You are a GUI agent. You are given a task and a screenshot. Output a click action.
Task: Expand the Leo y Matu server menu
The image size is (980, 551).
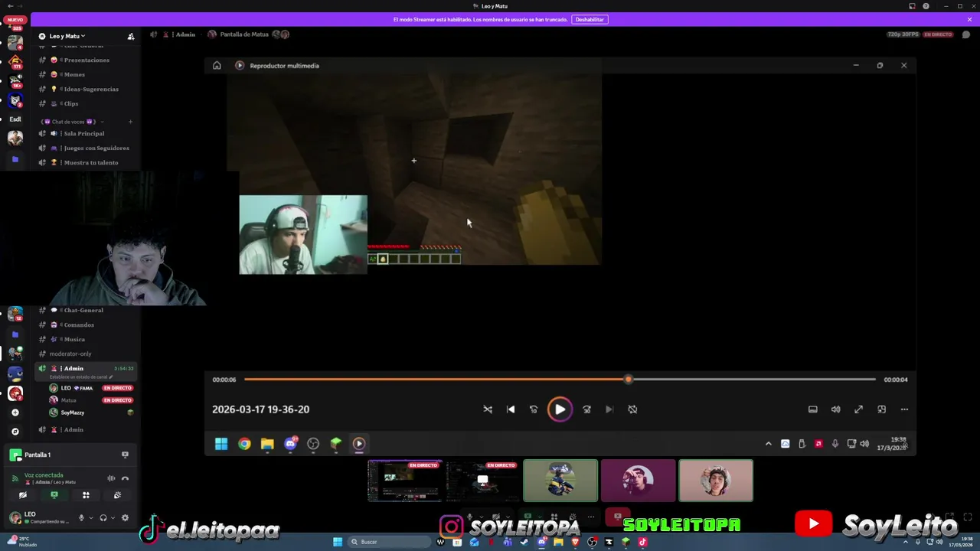click(67, 36)
